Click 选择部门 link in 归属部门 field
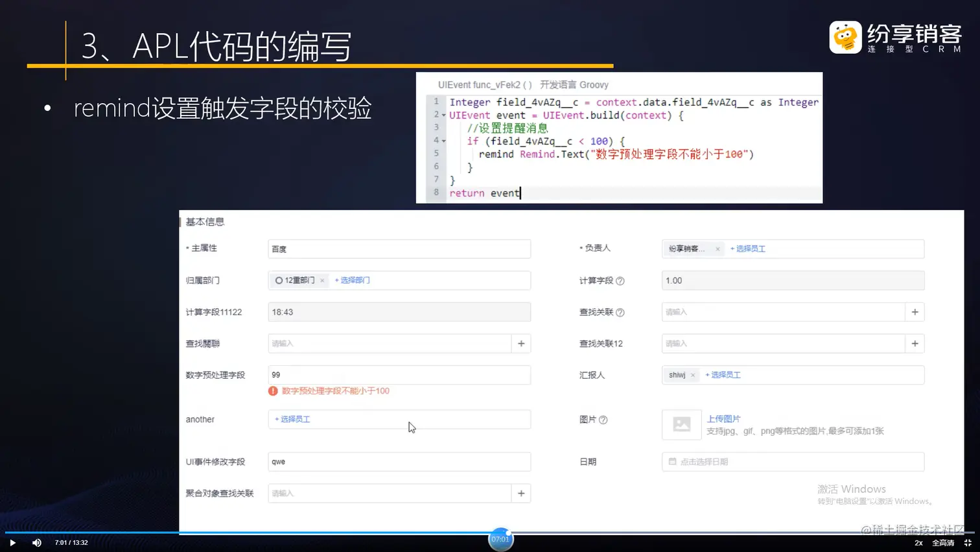Screen dimensions: 980x552 pyautogui.click(x=353, y=280)
